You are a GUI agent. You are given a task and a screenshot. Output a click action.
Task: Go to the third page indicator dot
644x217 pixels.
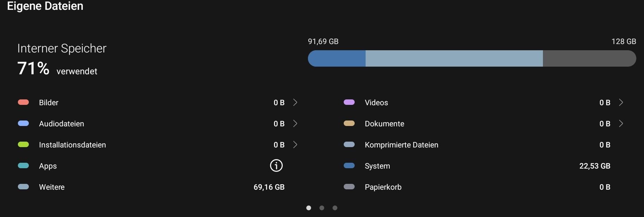[335, 208]
